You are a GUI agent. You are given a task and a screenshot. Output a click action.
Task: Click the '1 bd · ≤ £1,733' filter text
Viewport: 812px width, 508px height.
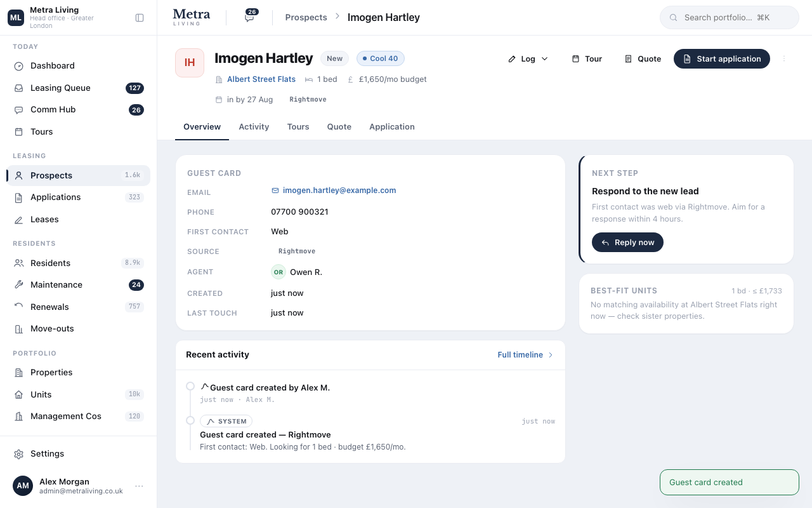(757, 291)
